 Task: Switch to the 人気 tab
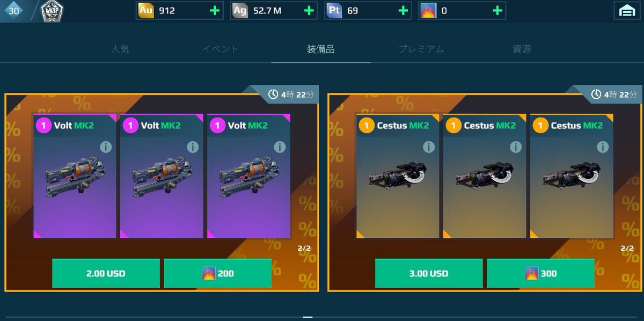(120, 49)
